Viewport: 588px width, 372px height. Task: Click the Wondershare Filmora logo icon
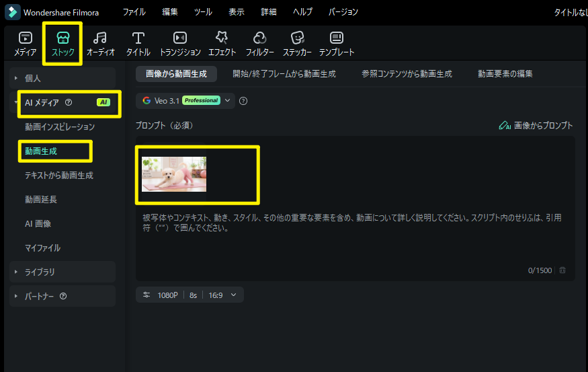12,12
